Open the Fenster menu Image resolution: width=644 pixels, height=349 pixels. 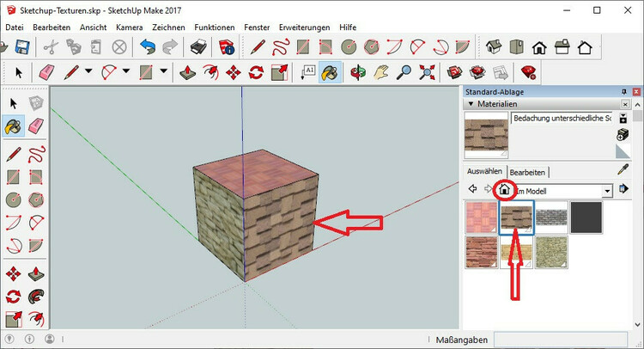pos(257,28)
